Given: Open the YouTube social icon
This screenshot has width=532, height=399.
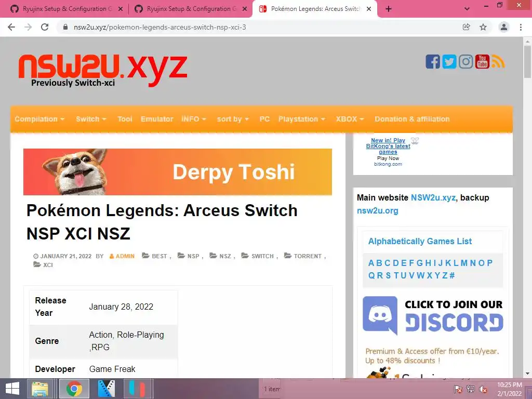Looking at the screenshot, I should 482,62.
